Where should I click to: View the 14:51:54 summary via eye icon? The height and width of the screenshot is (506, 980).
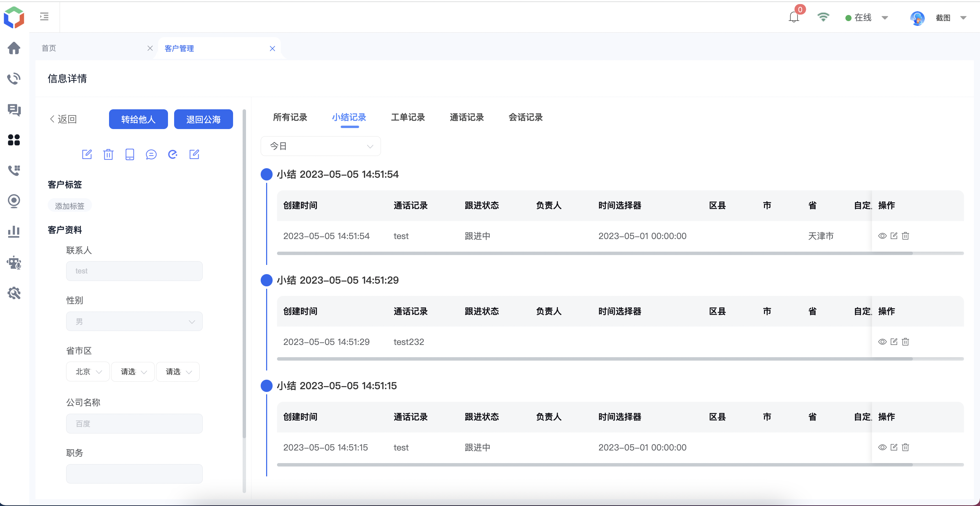point(882,236)
